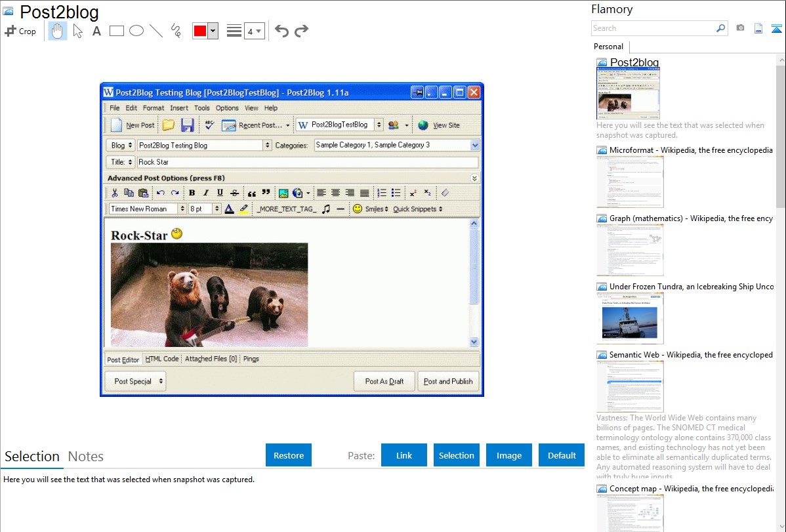Pick the ellipse shape tool
Image resolution: width=786 pixels, height=532 pixels.
click(136, 31)
